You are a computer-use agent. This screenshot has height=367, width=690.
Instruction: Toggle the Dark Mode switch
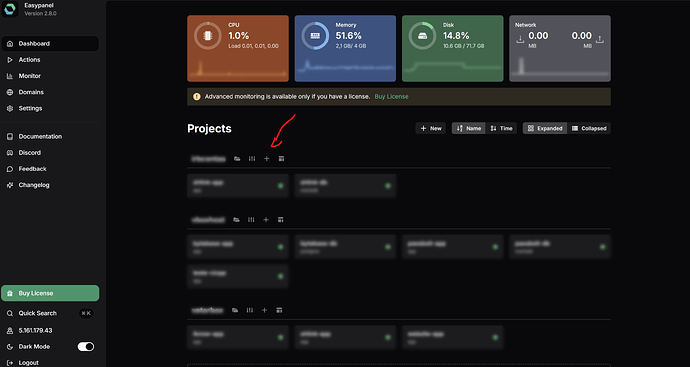[x=86, y=347]
